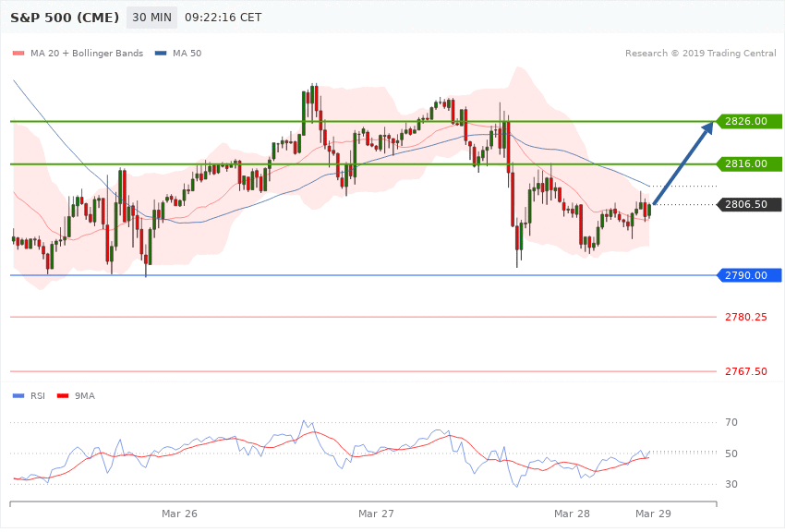Screen dimensions: 785x532
Task: Open the Research © 2019 Trading Central credit
Action: [x=700, y=53]
